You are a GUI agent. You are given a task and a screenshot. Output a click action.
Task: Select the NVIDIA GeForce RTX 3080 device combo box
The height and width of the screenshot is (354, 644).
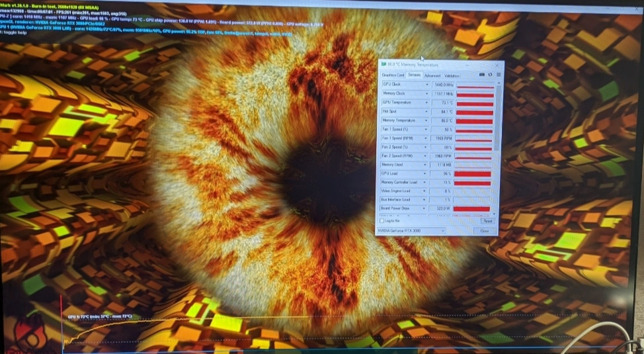coord(411,231)
